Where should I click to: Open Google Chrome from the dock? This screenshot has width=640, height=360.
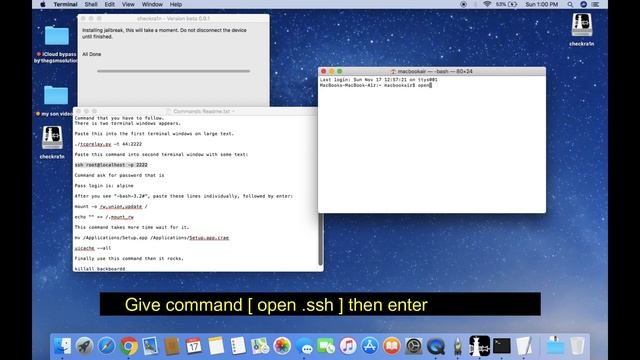tap(129, 346)
